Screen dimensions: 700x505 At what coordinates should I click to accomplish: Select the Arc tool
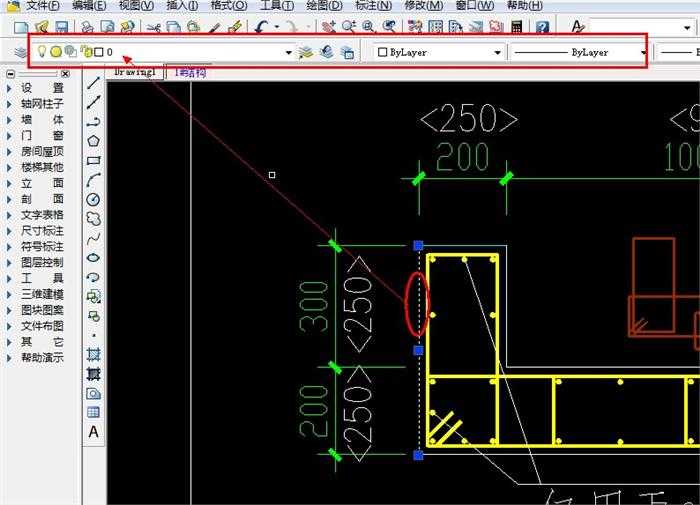[x=93, y=180]
